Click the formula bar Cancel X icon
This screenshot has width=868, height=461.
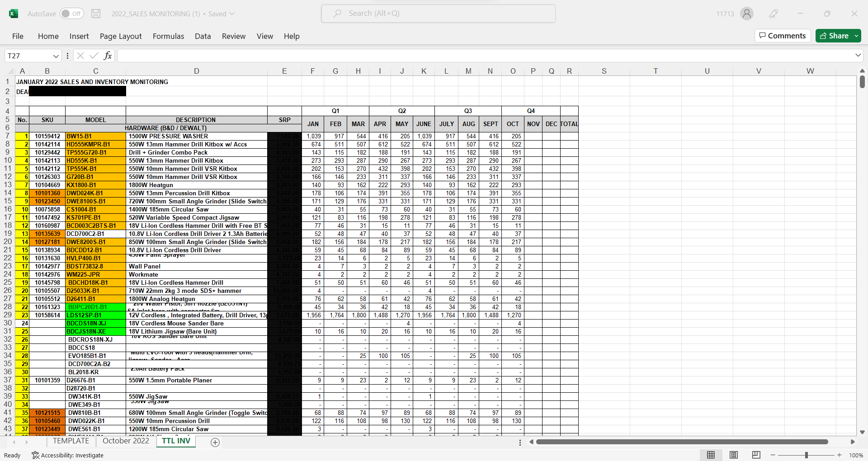(x=80, y=56)
